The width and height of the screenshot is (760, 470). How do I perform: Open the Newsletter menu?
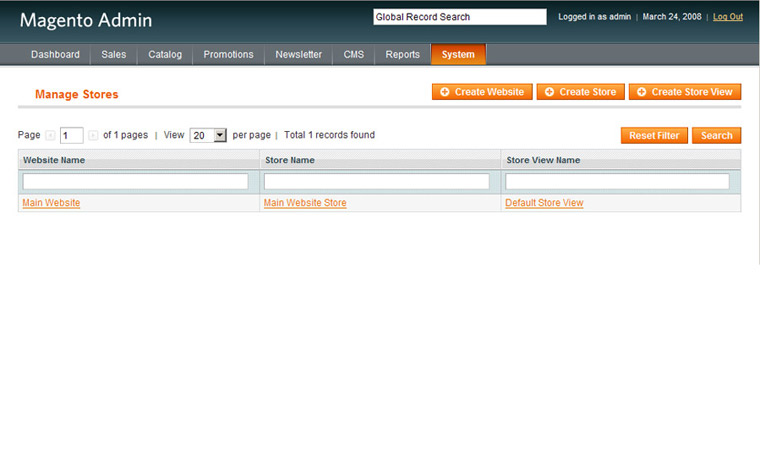299,54
